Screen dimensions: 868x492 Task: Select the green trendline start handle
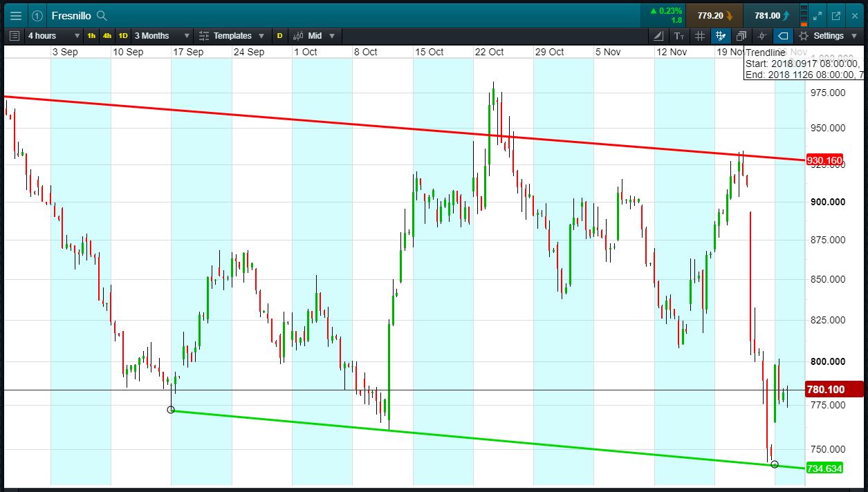point(171,410)
